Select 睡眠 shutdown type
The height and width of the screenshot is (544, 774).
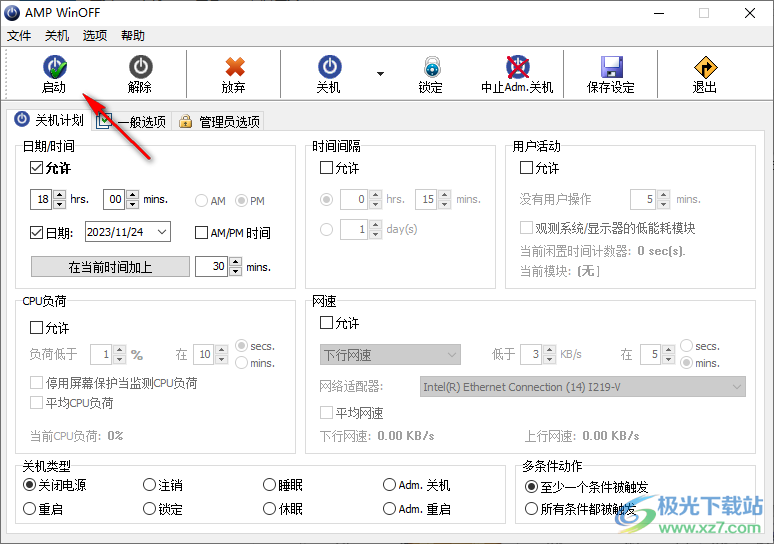[269, 485]
